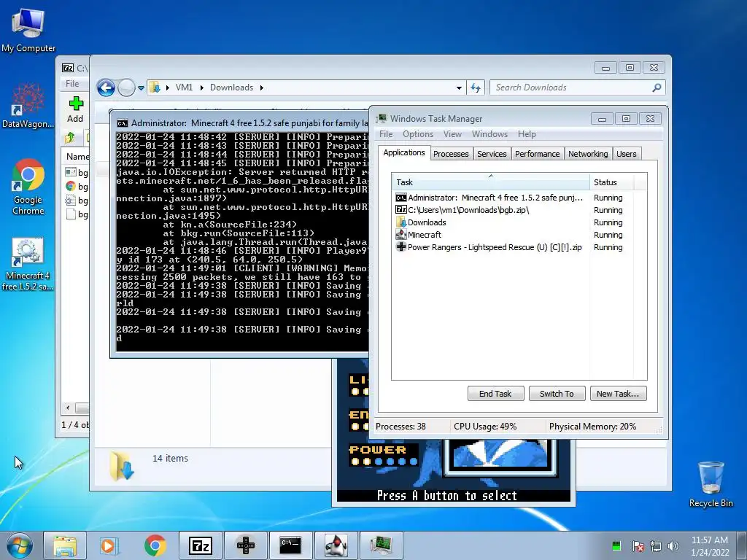Click the Windows Task Manager title bar
This screenshot has height=560, width=747.
point(481,119)
